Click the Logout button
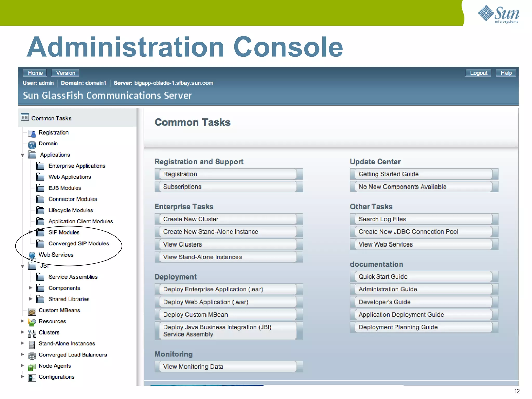Screen dimensions: 532x399 click(478, 73)
